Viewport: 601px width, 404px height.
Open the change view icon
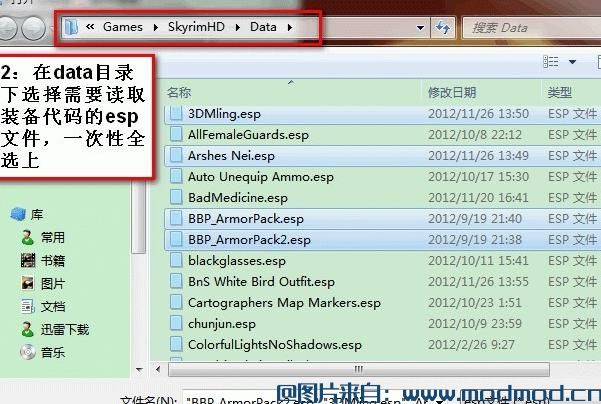click(551, 62)
